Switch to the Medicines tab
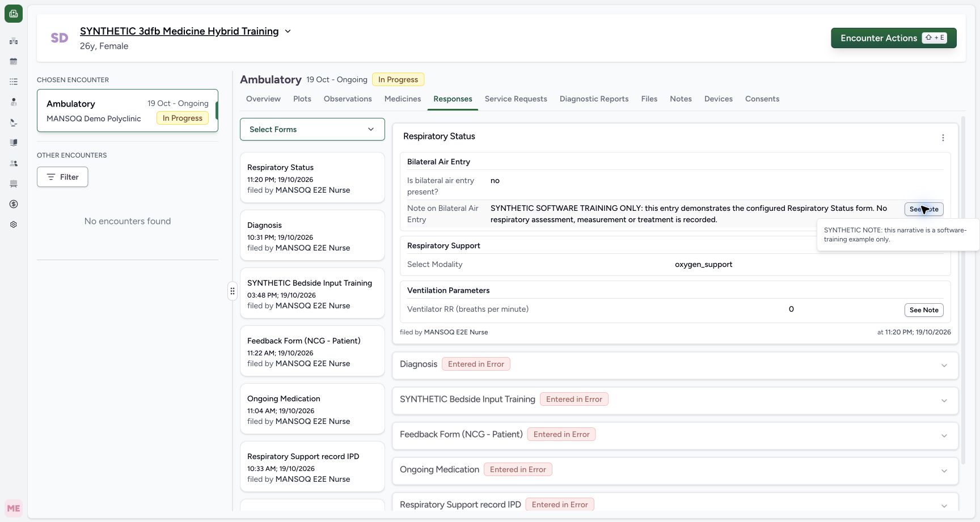The width and height of the screenshot is (980, 522). [x=403, y=99]
